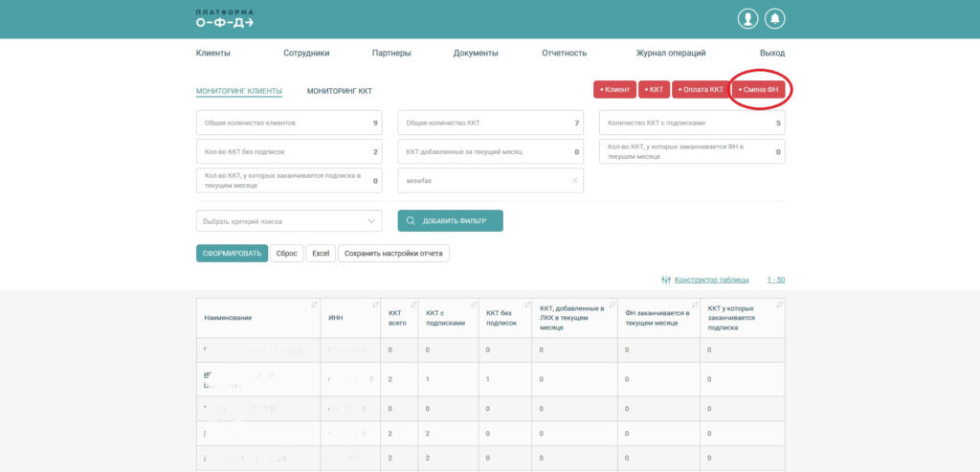Open the user profile icon
Viewport: 980px width, 472px height.
747,19
